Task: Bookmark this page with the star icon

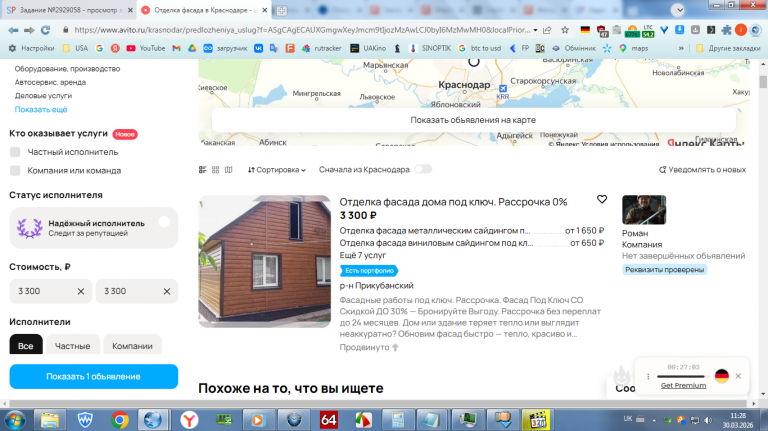Action: [565, 30]
